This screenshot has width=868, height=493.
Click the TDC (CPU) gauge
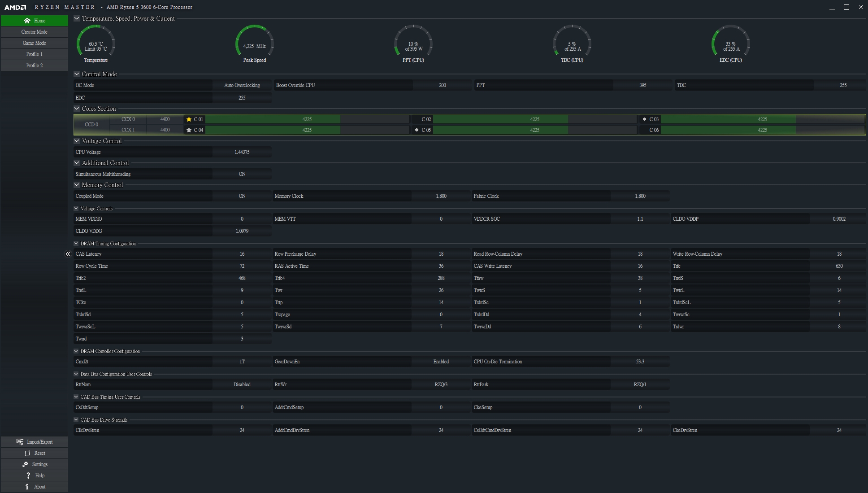(x=572, y=44)
